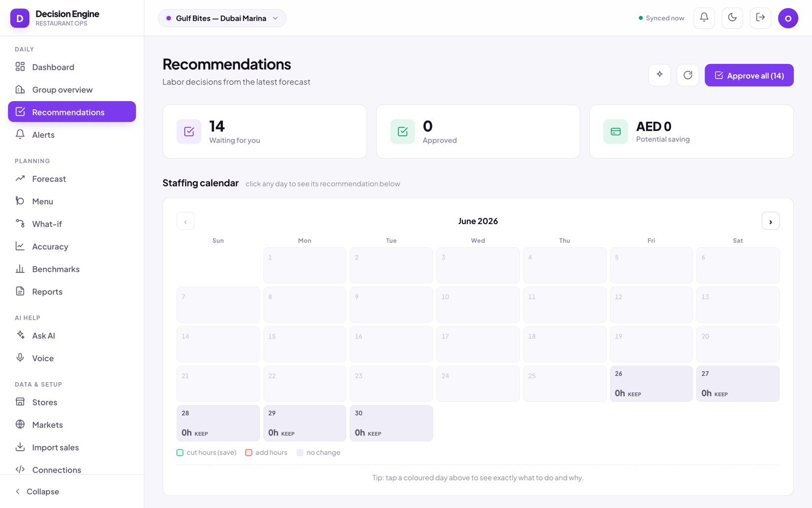Open the user avatar O

[788, 18]
